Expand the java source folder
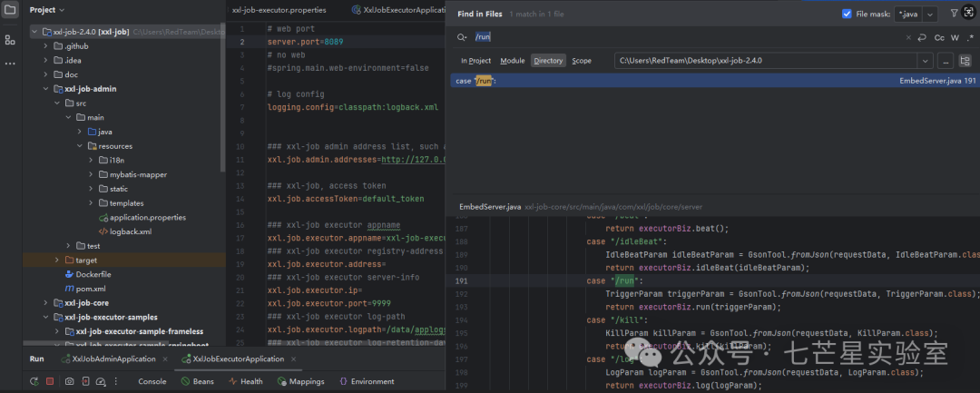980x393 pixels. tap(79, 132)
